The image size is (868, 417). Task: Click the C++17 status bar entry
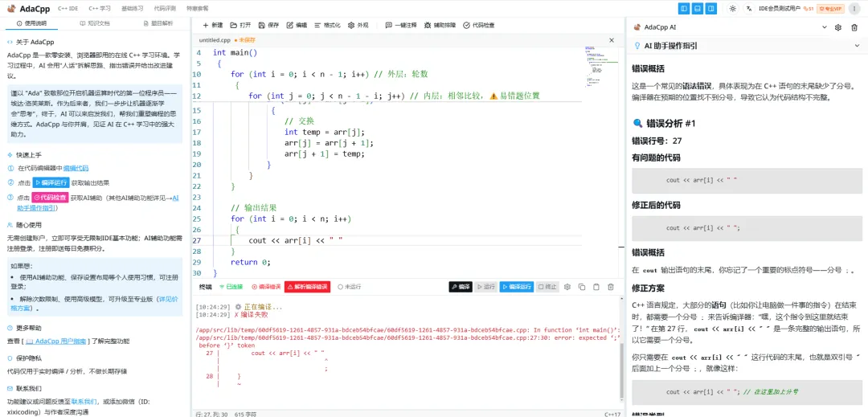pyautogui.click(x=612, y=414)
